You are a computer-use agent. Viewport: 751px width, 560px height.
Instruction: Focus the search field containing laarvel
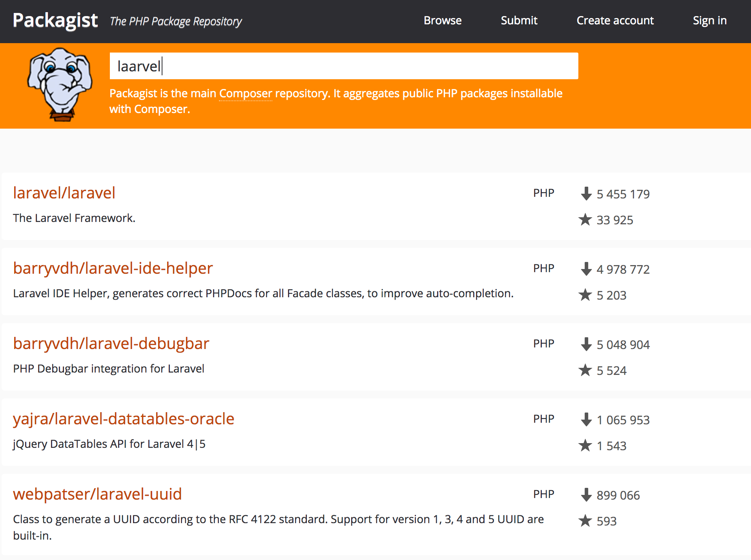coord(344,66)
